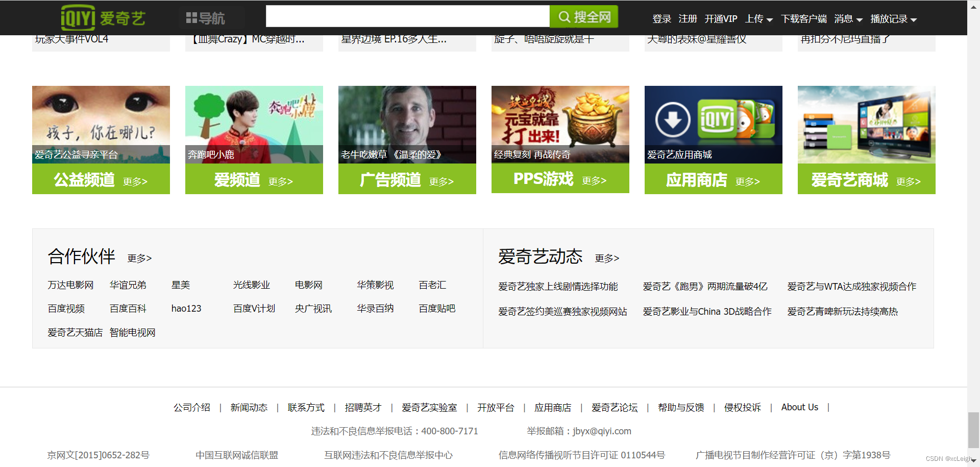This screenshot has height=467, width=980.
Task: Click 更多> next to 爱奇艺动态
Action: (x=607, y=258)
